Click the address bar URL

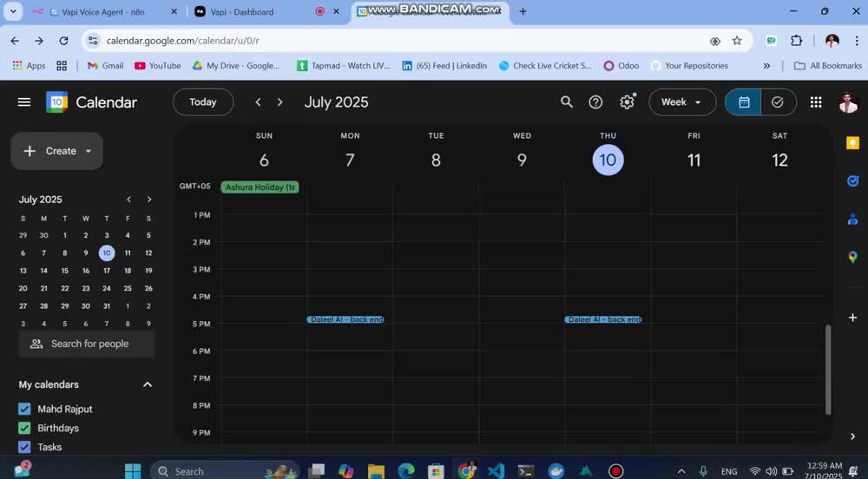(x=182, y=41)
